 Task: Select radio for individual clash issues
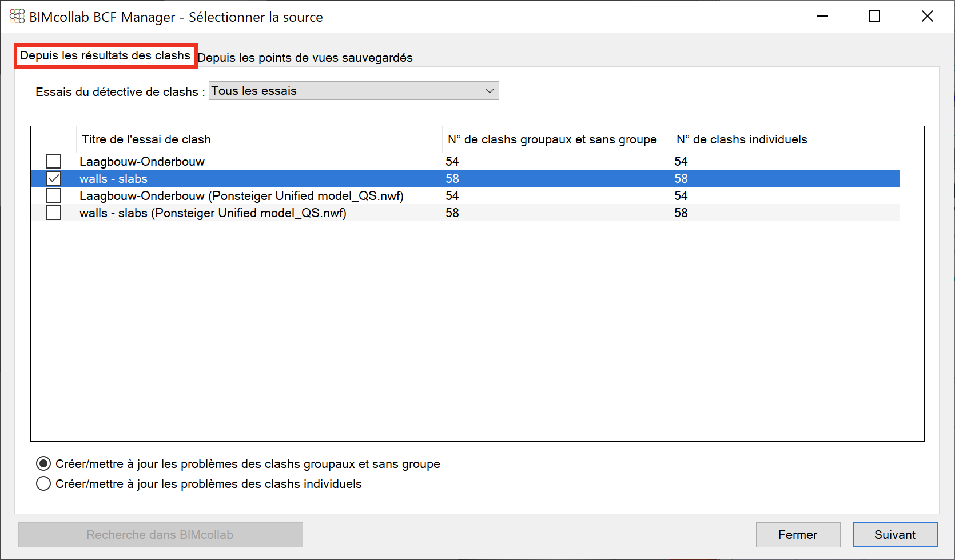point(43,483)
